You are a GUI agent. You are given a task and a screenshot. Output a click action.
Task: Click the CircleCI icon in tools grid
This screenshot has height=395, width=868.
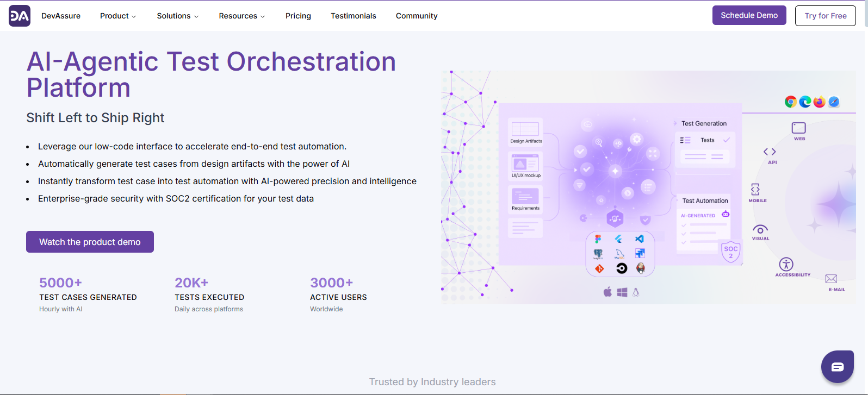coord(622,268)
